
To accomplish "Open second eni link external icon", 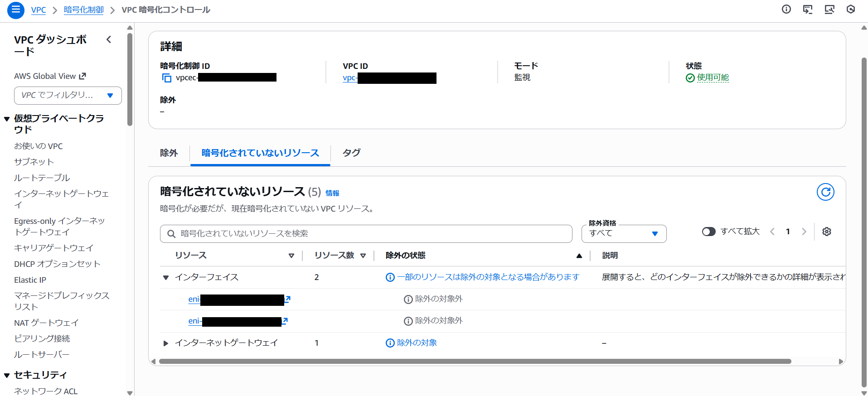I will pos(285,321).
